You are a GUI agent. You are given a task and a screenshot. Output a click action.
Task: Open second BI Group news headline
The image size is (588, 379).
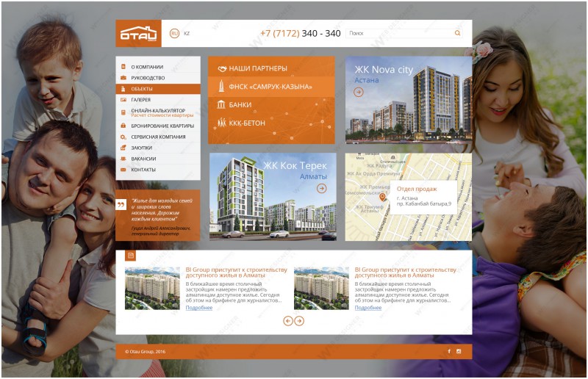pyautogui.click(x=406, y=272)
